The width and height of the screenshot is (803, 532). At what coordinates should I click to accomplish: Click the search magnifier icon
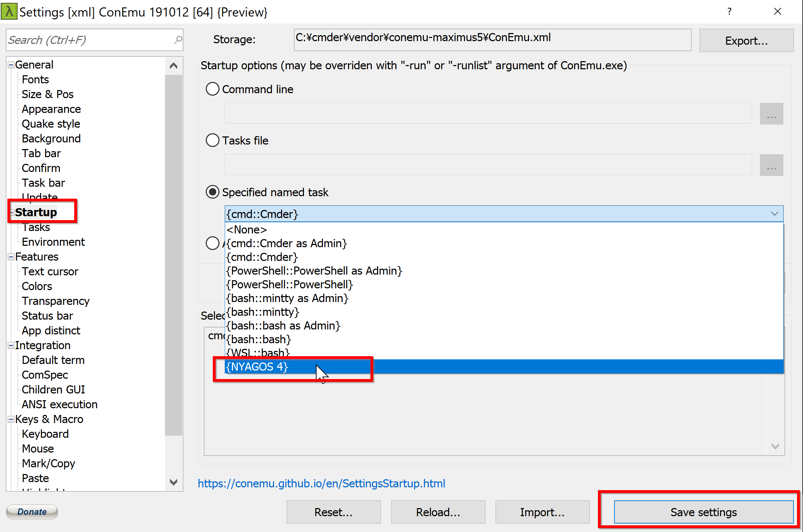click(x=178, y=40)
